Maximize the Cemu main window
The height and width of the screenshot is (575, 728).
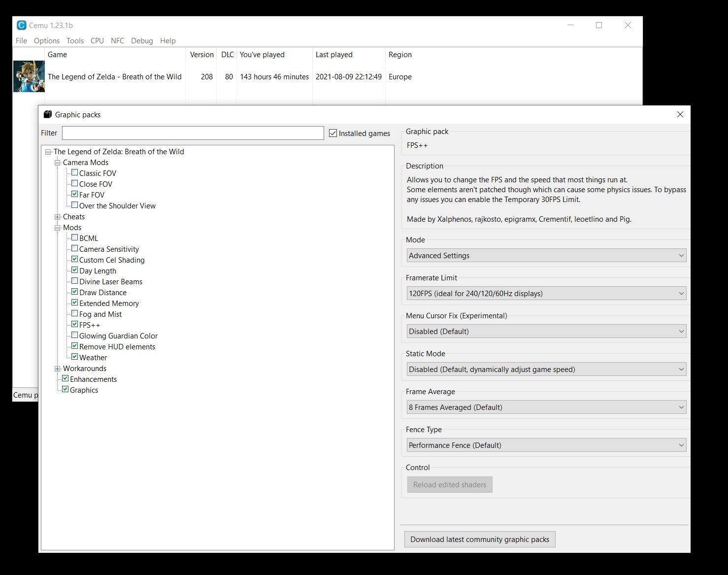point(599,25)
